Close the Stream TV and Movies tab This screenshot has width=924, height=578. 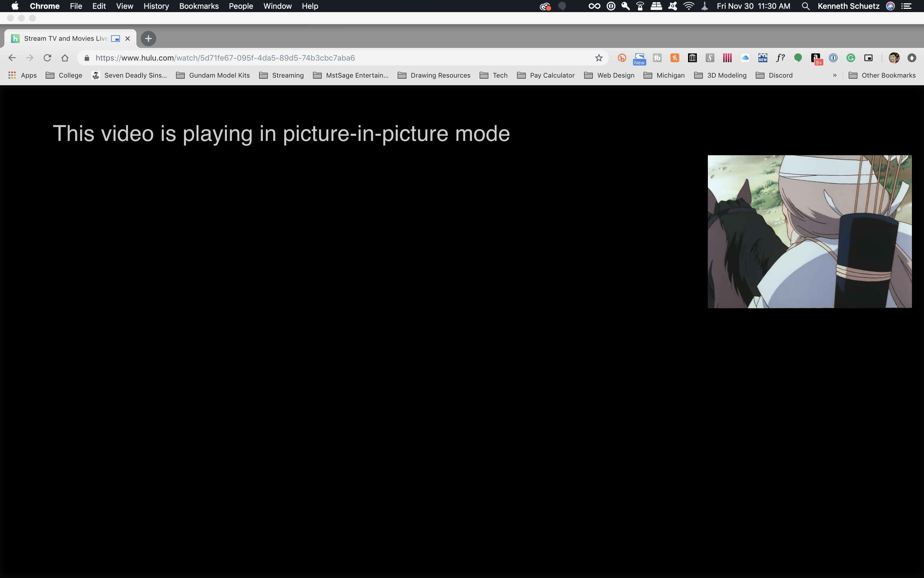[x=128, y=38]
